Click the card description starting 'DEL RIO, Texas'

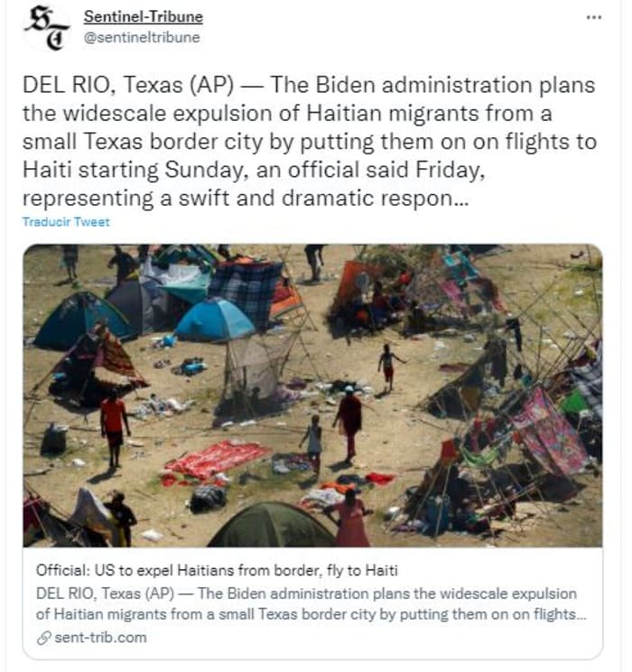click(311, 604)
